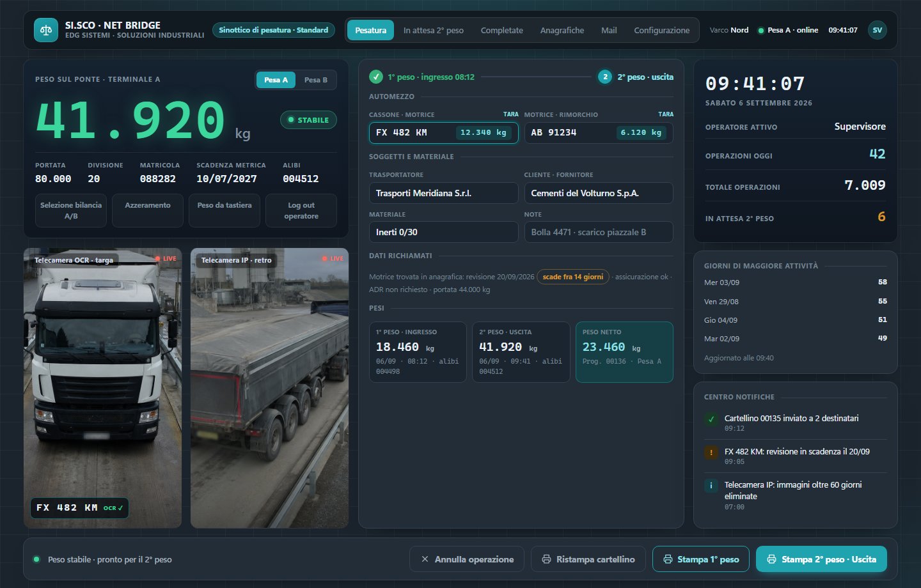
Task: Cancel with Annulla operazione button
Action: 467,559
